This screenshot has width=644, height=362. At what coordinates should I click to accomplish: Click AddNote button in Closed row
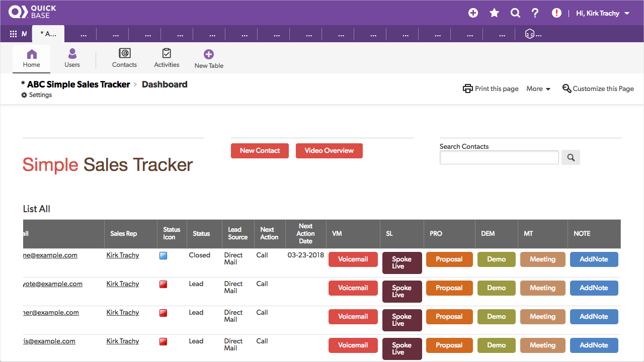(594, 259)
